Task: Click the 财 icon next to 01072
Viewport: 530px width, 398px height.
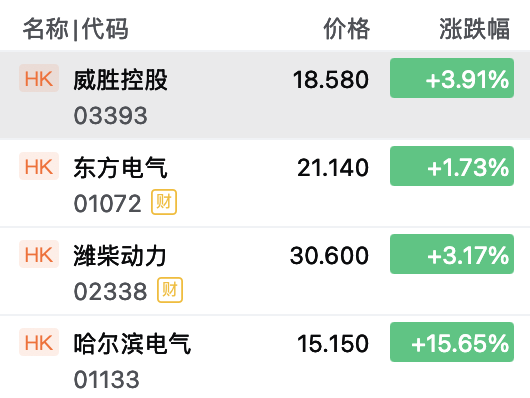Action: (x=164, y=202)
